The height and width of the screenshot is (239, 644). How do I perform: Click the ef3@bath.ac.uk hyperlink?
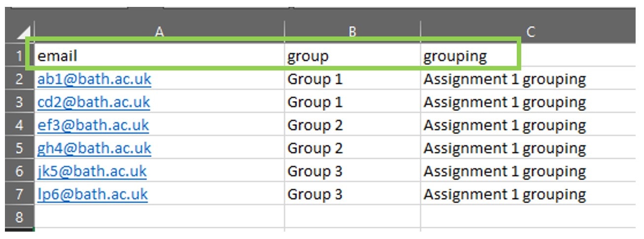[93, 125]
